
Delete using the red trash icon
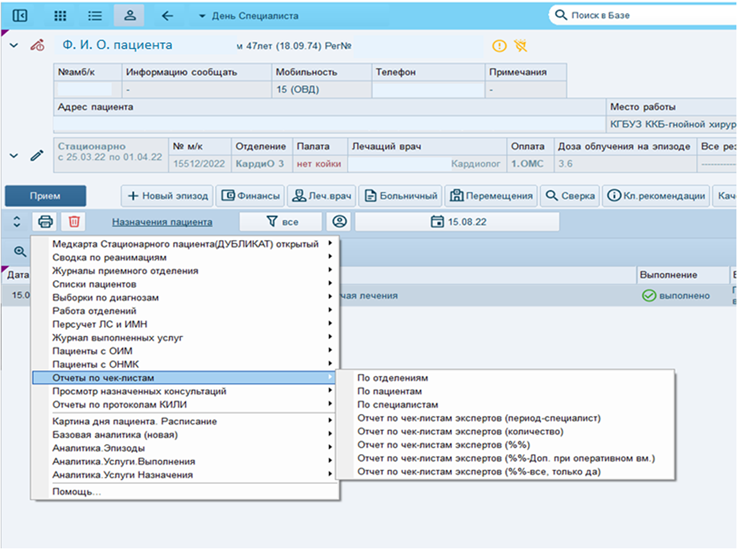point(74,221)
